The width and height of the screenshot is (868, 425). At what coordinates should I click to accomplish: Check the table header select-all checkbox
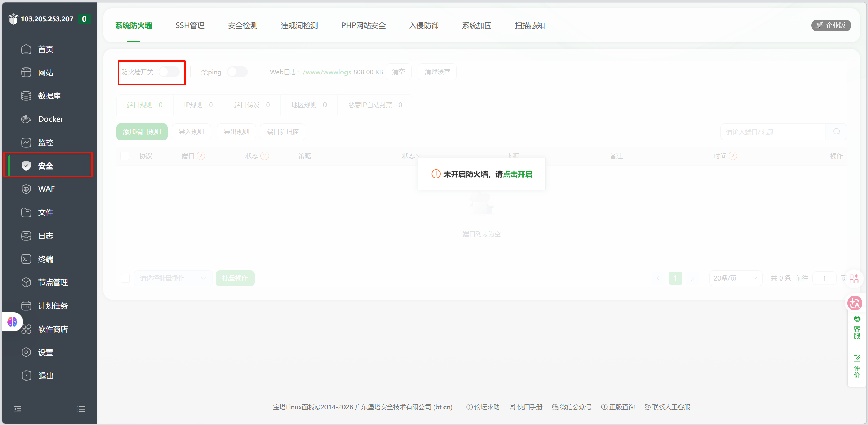[125, 156]
